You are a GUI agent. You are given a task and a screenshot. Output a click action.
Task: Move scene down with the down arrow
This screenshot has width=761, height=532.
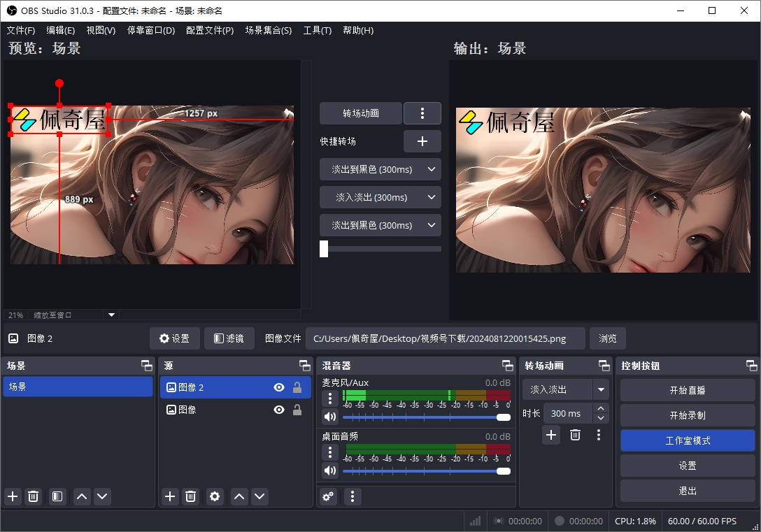102,496
